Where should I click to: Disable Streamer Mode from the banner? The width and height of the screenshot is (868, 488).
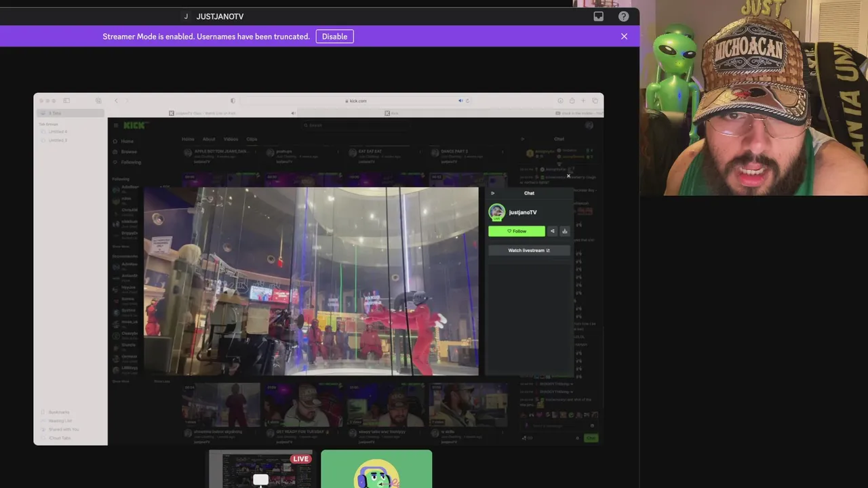[x=334, y=37]
